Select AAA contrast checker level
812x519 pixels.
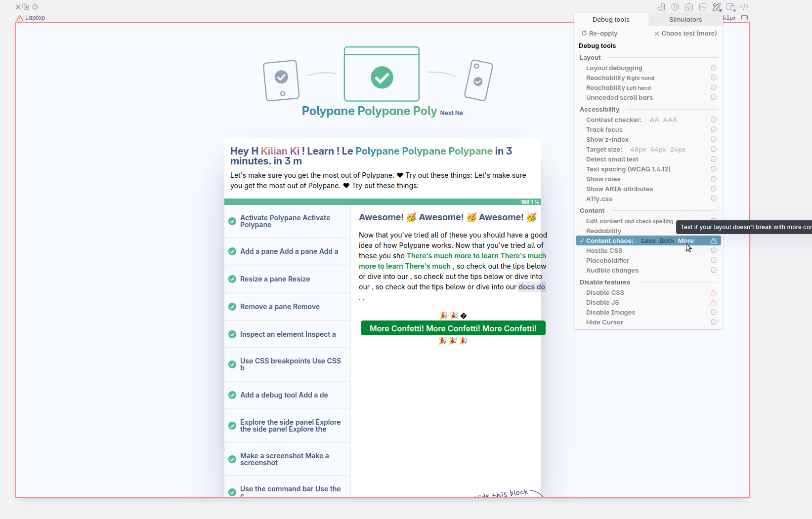670,120
